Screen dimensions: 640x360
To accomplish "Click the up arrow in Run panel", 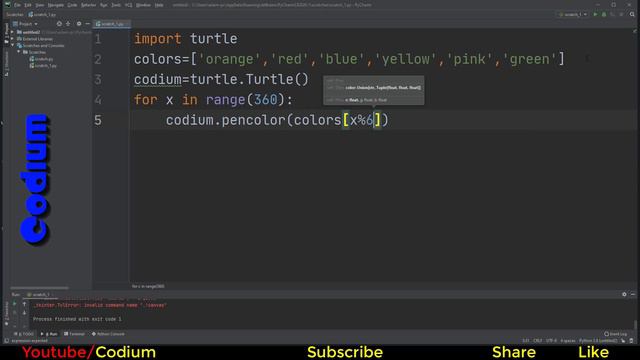I will click(24, 304).
